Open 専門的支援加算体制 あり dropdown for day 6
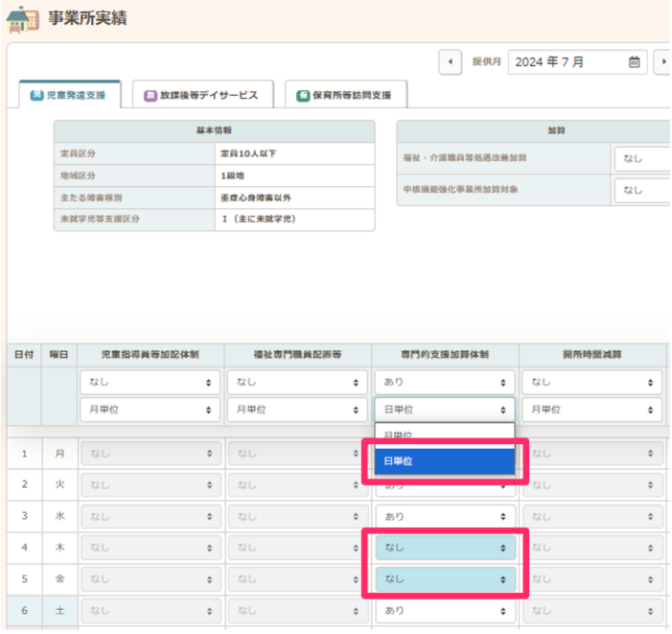 444,610
